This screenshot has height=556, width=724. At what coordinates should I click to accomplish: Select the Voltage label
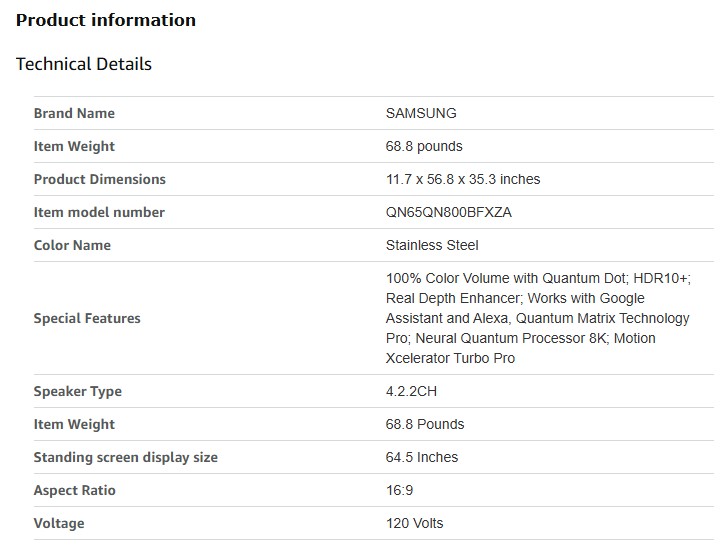click(59, 523)
